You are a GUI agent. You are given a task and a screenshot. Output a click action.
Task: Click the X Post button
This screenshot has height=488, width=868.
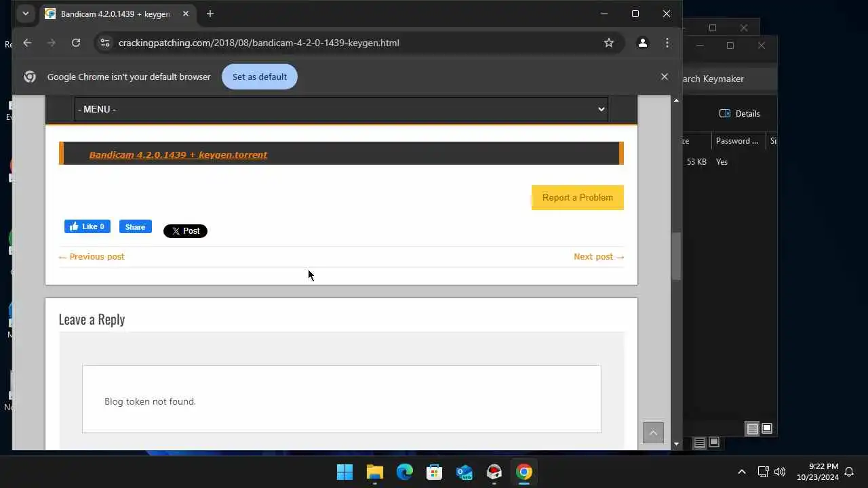coord(185,231)
